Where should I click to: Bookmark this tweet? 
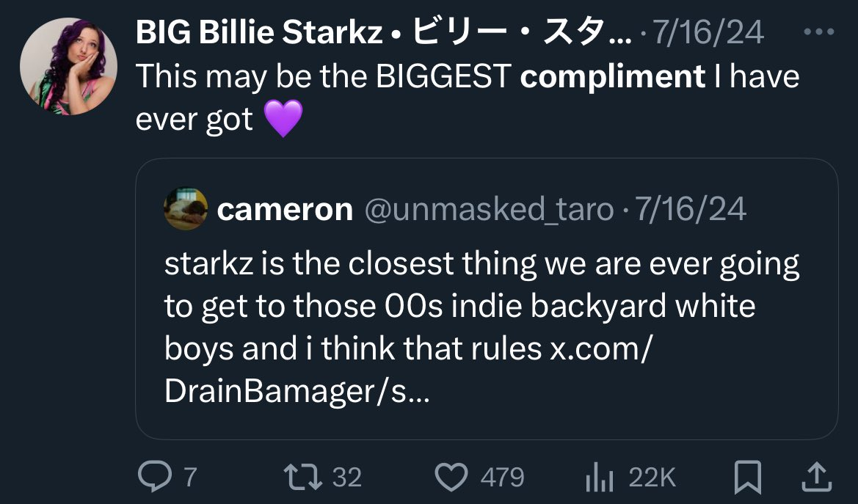[x=747, y=478]
